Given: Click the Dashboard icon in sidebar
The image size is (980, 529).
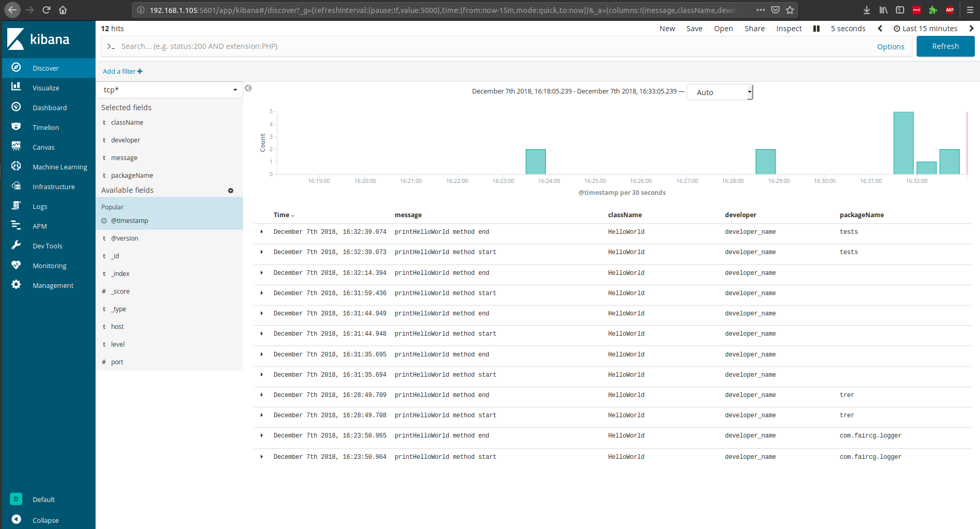Looking at the screenshot, I should tap(16, 107).
